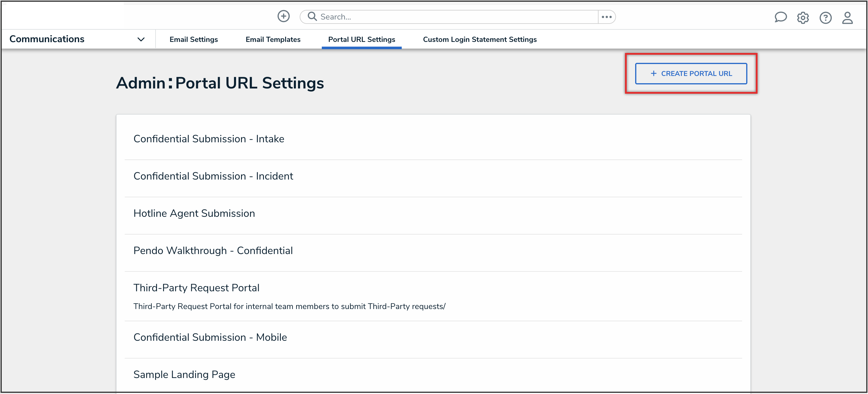Click the plus inside Create Portal URL button
Image resolution: width=868 pixels, height=394 pixels.
coord(653,73)
